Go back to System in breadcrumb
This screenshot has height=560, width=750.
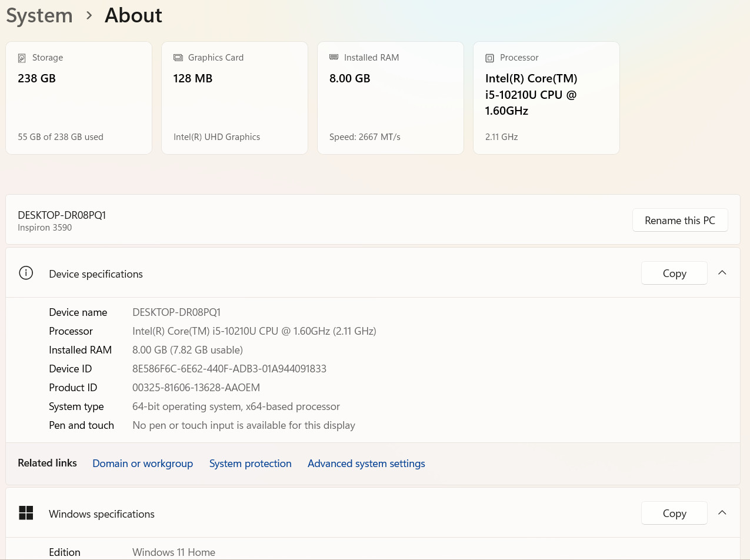coord(39,15)
